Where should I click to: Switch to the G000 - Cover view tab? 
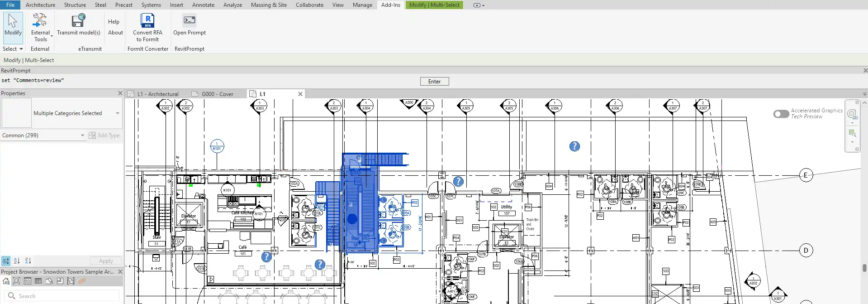tap(217, 94)
